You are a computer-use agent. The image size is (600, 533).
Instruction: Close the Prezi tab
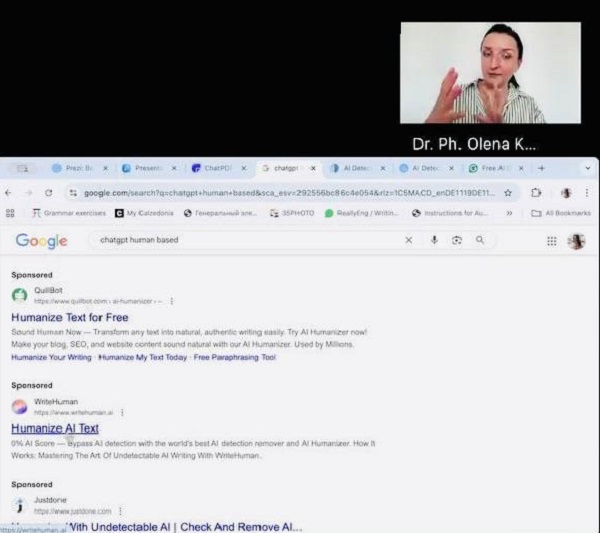[x=106, y=168]
